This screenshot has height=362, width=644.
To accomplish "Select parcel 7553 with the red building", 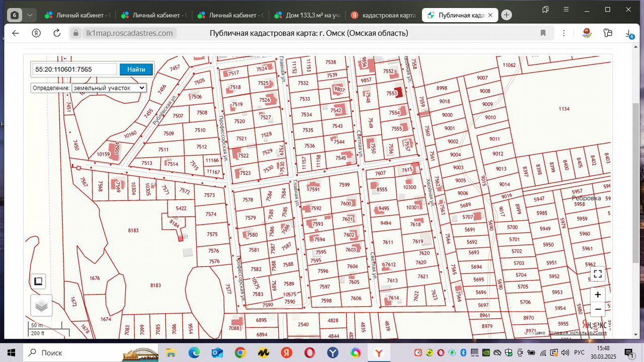I will [x=391, y=94].
